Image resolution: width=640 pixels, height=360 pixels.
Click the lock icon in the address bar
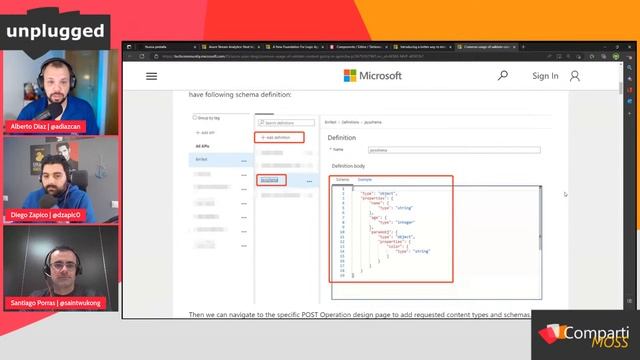pos(156,56)
